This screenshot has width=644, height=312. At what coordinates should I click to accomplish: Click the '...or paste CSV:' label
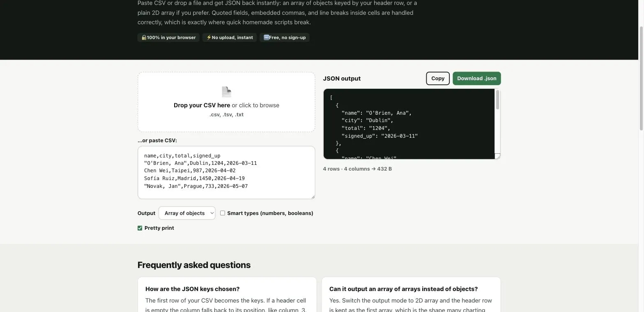click(157, 141)
